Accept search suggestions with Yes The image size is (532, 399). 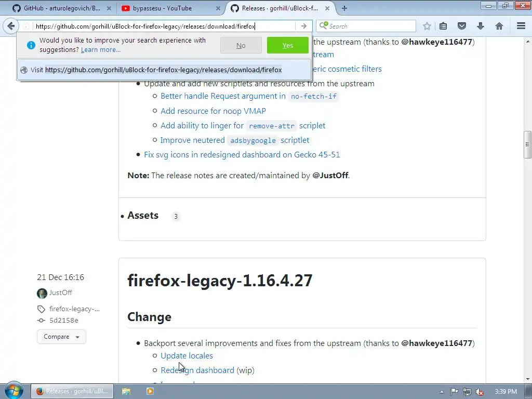pyautogui.click(x=288, y=45)
